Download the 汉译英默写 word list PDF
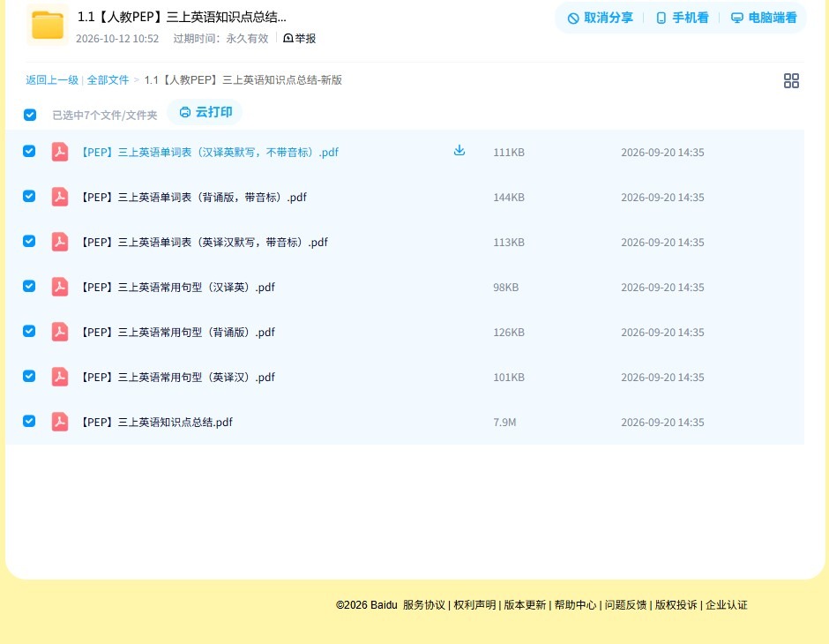The image size is (829, 644). tap(459, 150)
